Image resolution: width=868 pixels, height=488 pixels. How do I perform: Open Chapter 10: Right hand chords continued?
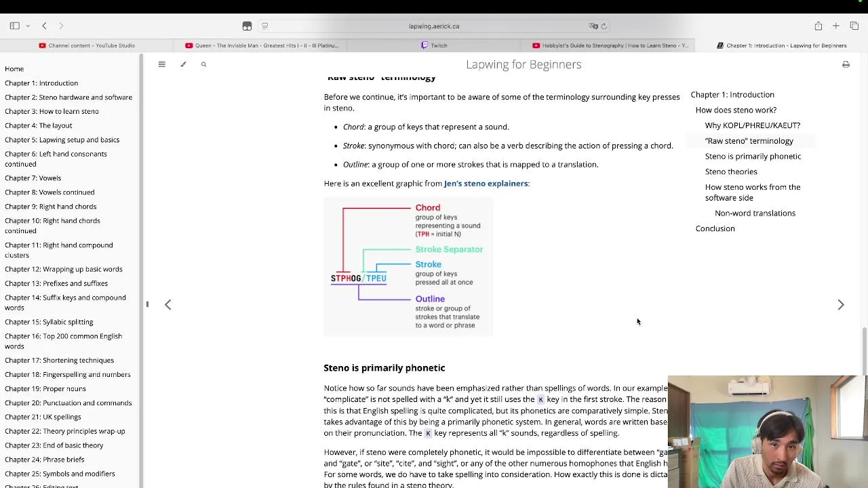tap(52, 226)
